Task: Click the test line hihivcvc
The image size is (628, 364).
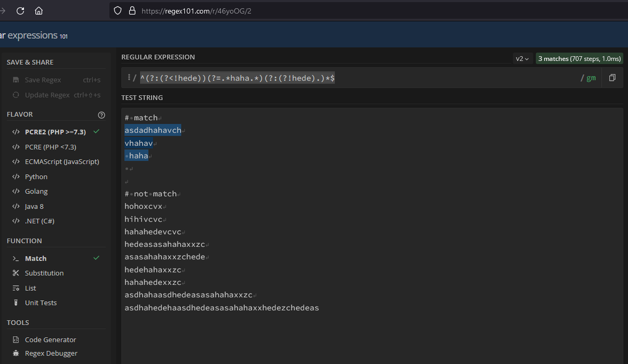Action: pyautogui.click(x=143, y=220)
